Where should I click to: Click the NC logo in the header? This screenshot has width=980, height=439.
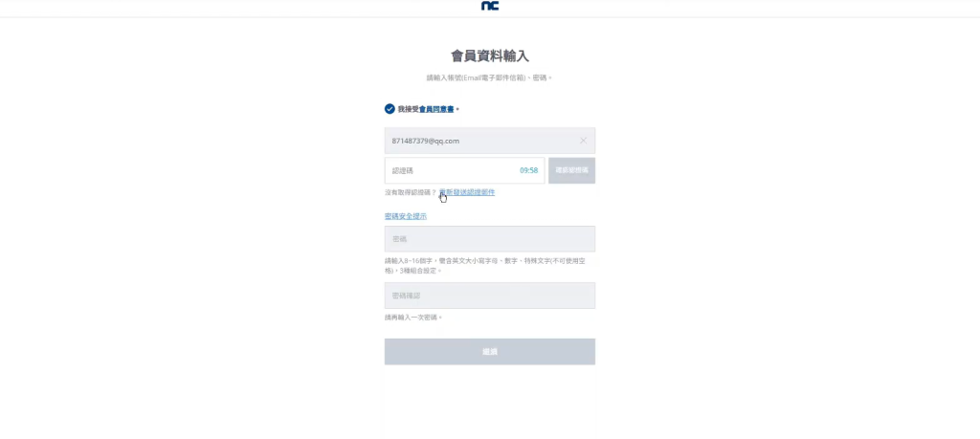point(490,6)
